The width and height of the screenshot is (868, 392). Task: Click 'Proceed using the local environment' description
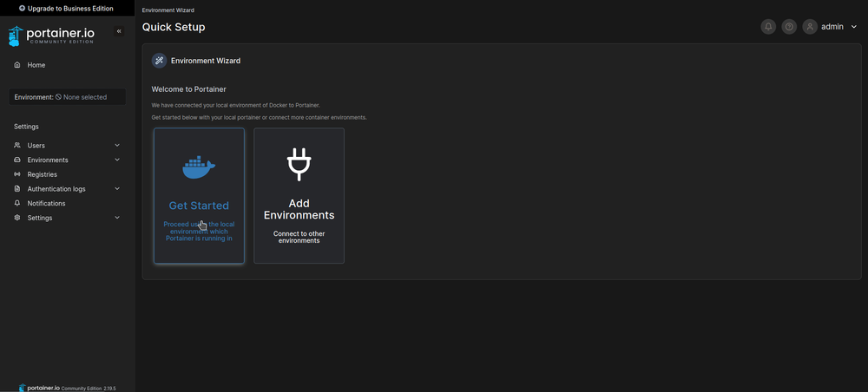(199, 232)
